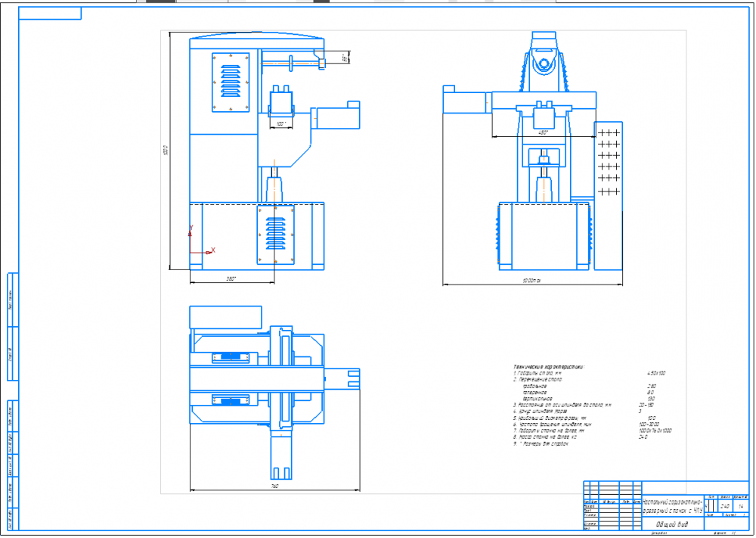Click the mass value 240 cell
The width and height of the screenshot is (756, 538).
click(x=724, y=506)
